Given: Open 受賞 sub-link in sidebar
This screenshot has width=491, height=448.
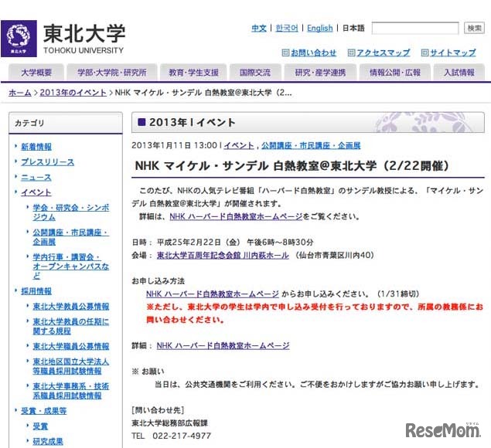Looking at the screenshot, I should [x=40, y=426].
